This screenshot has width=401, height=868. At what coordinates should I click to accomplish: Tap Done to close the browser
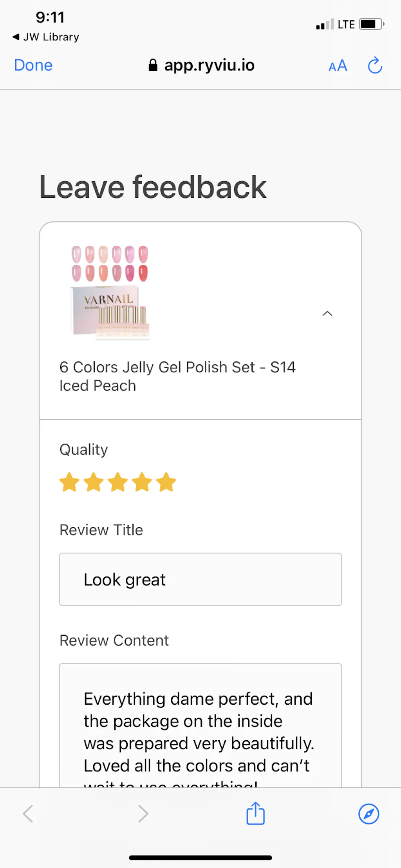click(x=33, y=65)
